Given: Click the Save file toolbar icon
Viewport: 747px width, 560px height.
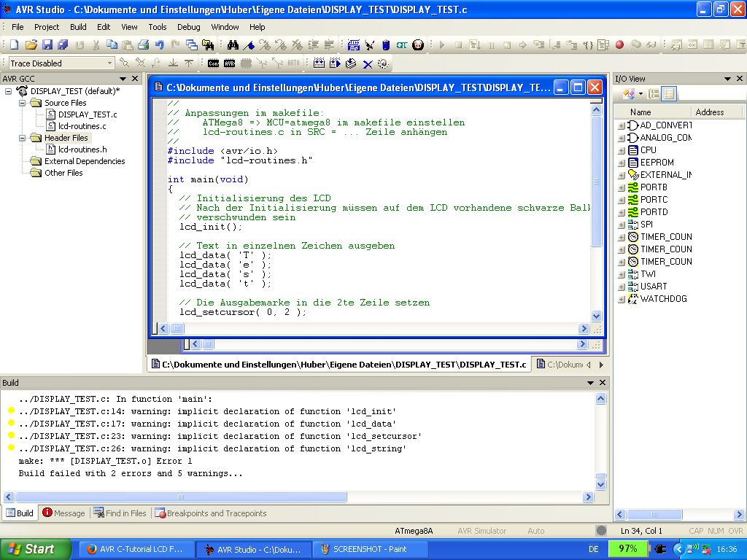Looking at the screenshot, I should [47, 45].
